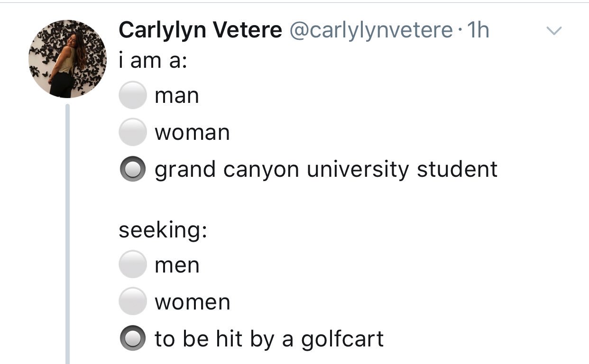
Task: Select the radio button beside "women"
Action: pyautogui.click(x=132, y=301)
